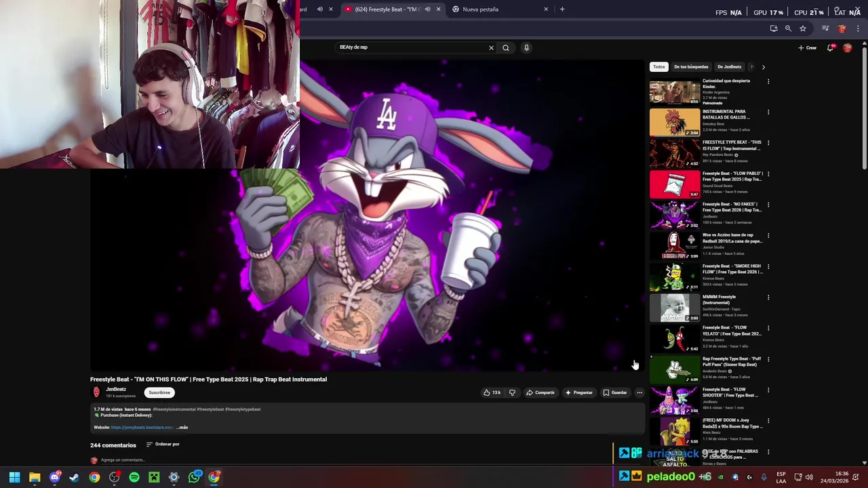Click the Suscribirse button

[159, 392]
